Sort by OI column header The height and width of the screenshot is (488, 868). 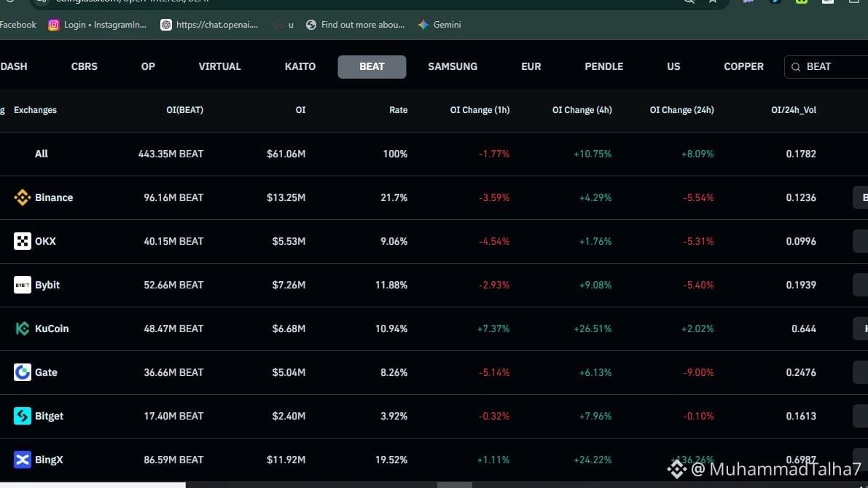coord(300,110)
